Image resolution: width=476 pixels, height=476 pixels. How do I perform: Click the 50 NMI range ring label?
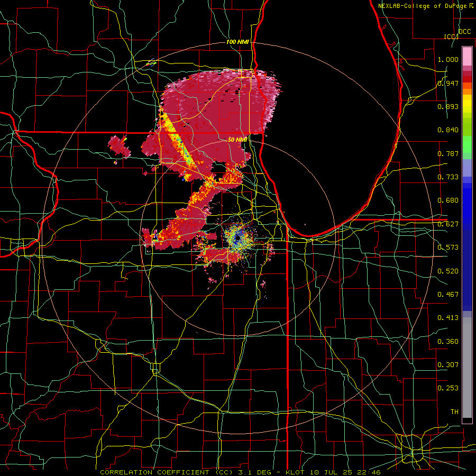click(x=237, y=140)
